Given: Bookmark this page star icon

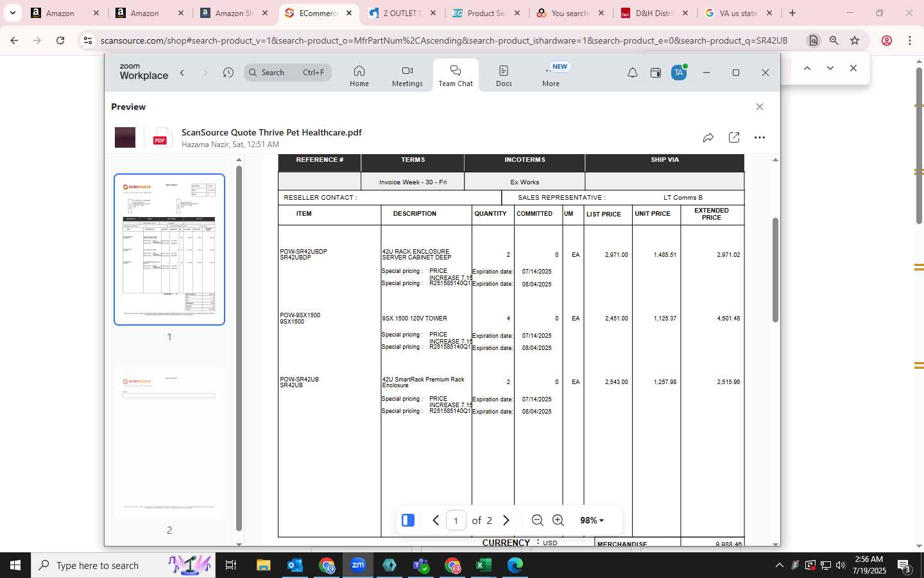Looking at the screenshot, I should 855,40.
